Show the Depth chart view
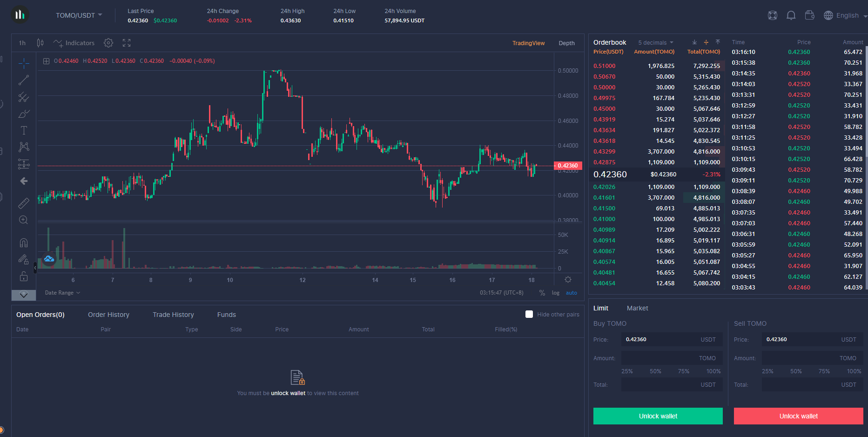 point(566,43)
